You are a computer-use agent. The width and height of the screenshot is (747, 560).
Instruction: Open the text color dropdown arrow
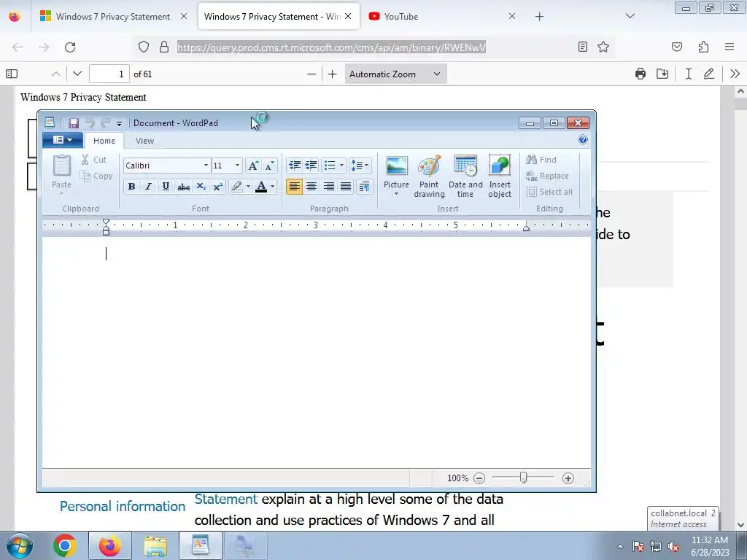[x=273, y=186]
